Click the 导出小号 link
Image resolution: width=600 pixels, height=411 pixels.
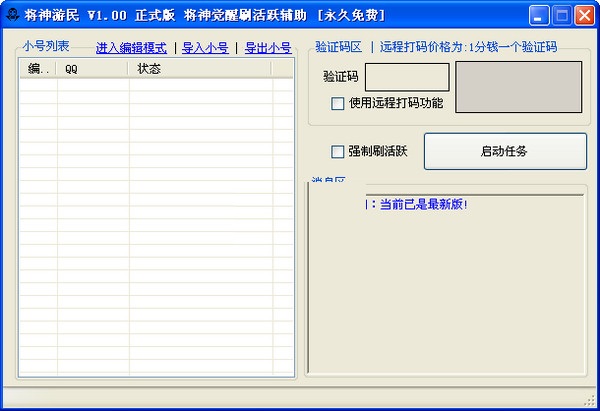268,48
